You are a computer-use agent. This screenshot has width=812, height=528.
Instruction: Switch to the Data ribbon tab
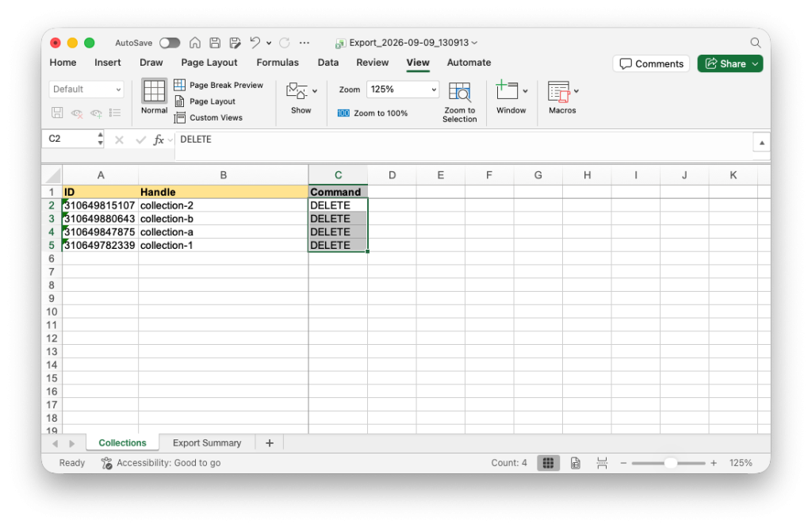point(327,62)
